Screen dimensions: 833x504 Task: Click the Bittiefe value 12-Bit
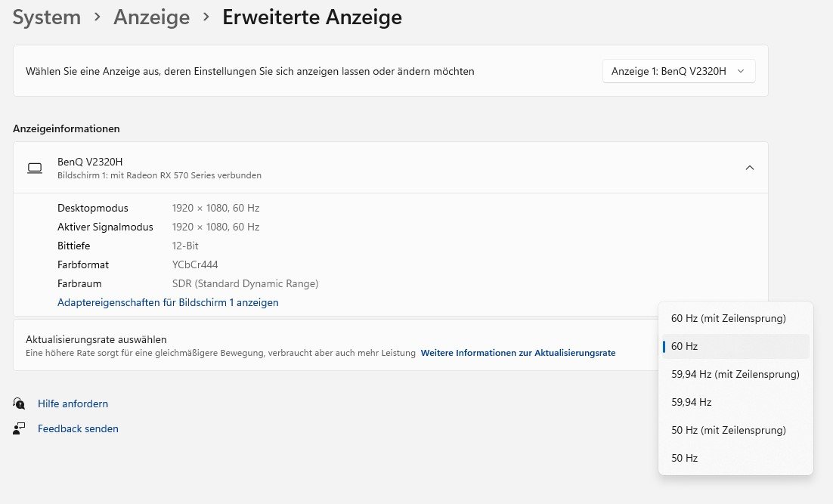(x=185, y=246)
